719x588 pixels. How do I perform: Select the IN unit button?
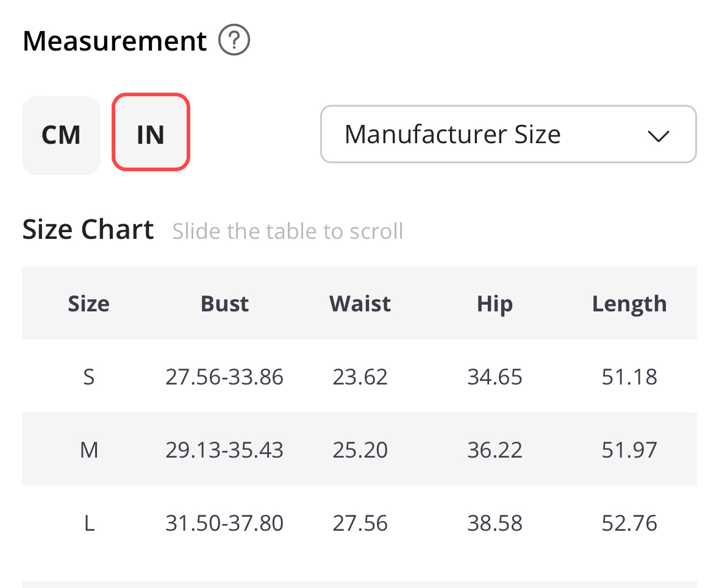[x=151, y=132]
